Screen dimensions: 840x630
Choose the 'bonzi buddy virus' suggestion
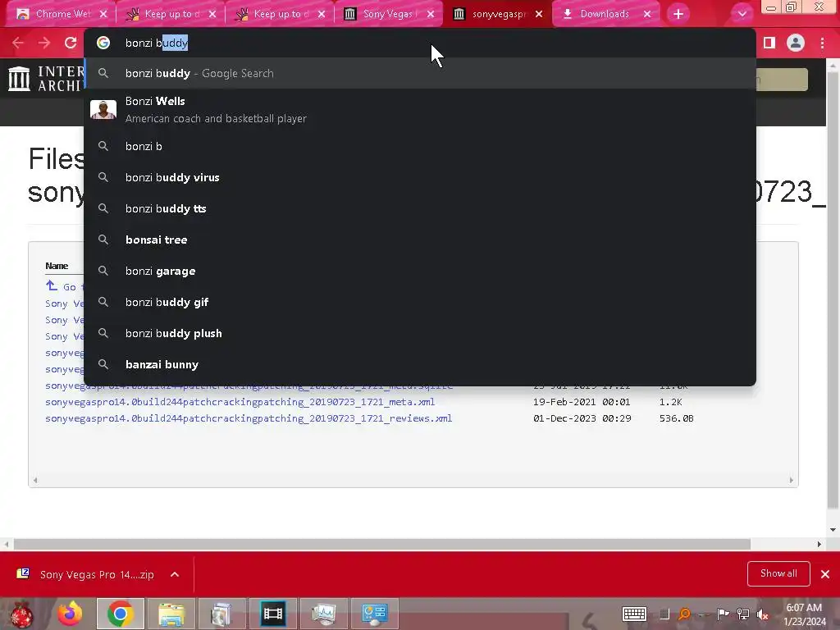click(420, 177)
